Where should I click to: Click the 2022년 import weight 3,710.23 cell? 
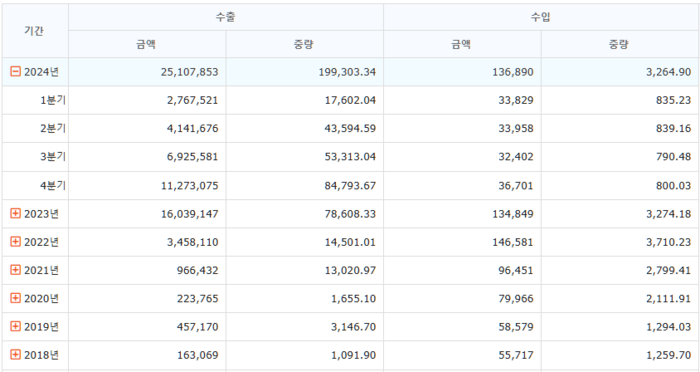(620, 242)
